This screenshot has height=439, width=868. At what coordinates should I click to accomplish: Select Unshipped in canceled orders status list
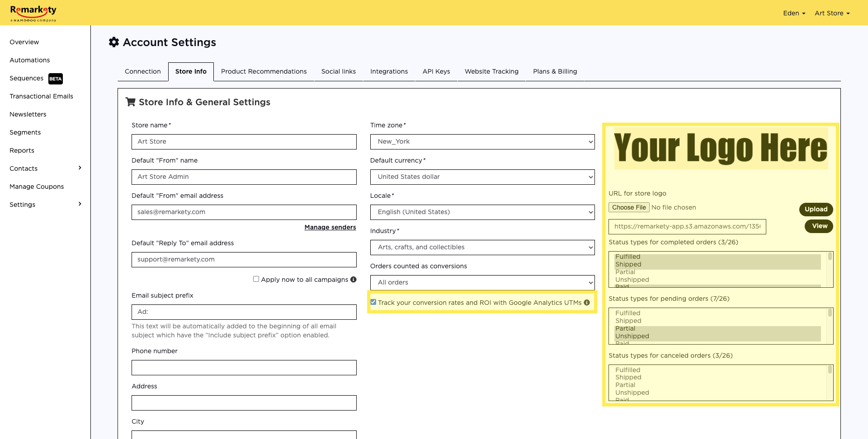pyautogui.click(x=718, y=392)
